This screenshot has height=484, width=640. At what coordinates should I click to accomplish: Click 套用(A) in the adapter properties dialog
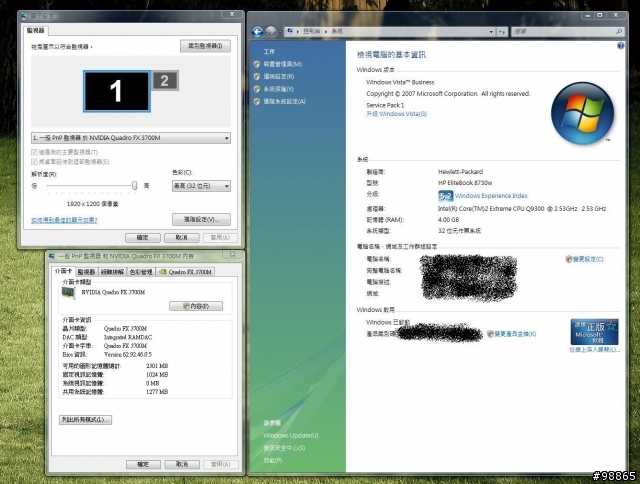click(x=221, y=464)
